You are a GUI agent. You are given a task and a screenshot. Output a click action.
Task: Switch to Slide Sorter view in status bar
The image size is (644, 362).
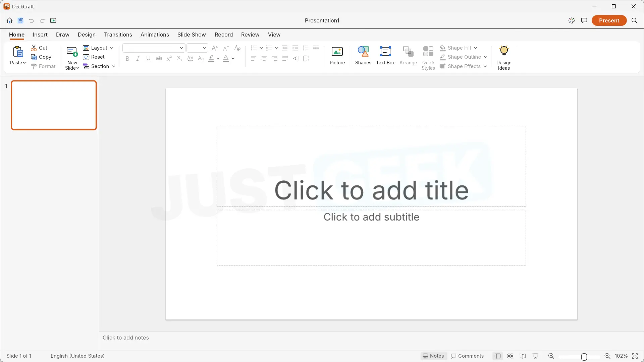pos(510,356)
